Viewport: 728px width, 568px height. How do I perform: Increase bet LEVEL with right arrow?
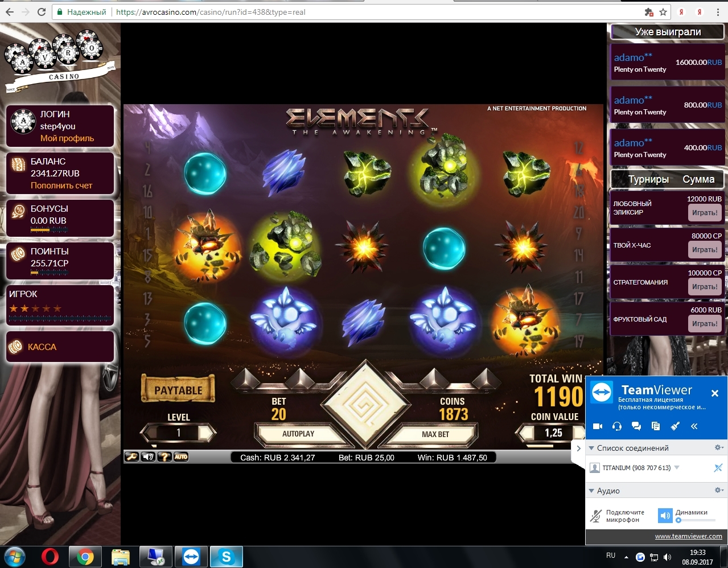(x=207, y=433)
